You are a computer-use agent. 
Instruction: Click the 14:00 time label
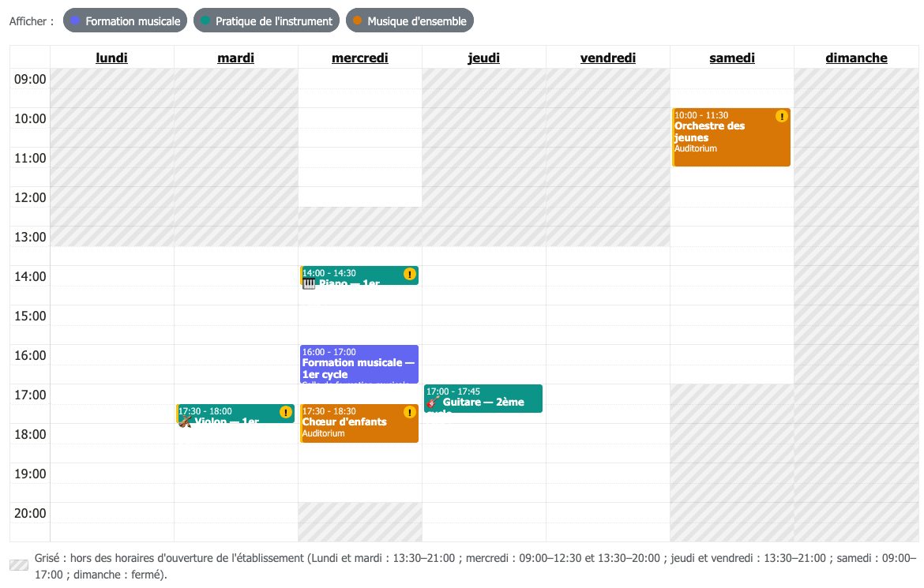pyautogui.click(x=30, y=276)
